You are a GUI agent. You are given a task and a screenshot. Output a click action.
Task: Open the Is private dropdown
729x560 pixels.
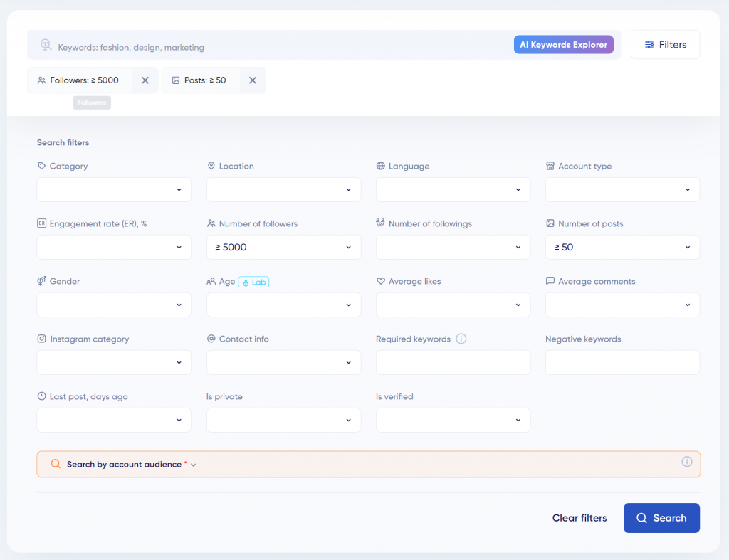coord(283,420)
